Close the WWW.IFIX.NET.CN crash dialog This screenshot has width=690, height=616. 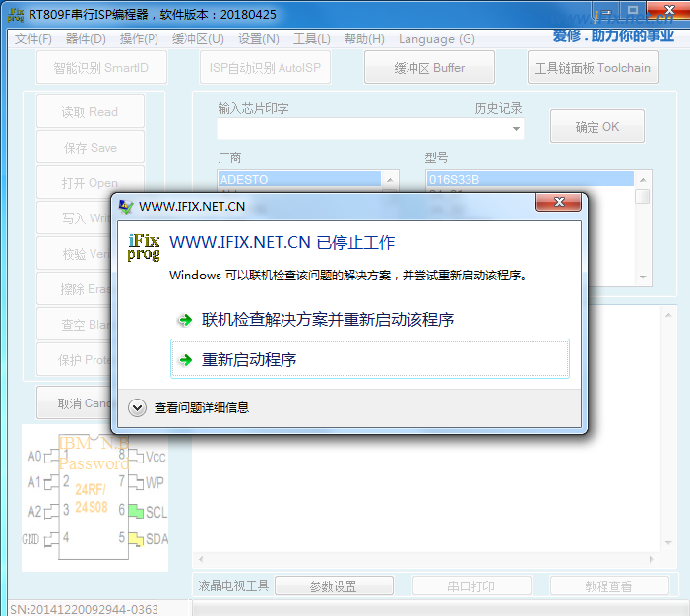coord(558,202)
